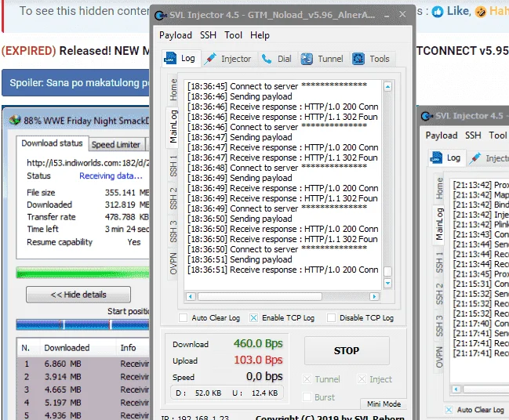Viewport: 509px width, 420px height.
Task: Switch to the Injector tab
Action: click(228, 59)
